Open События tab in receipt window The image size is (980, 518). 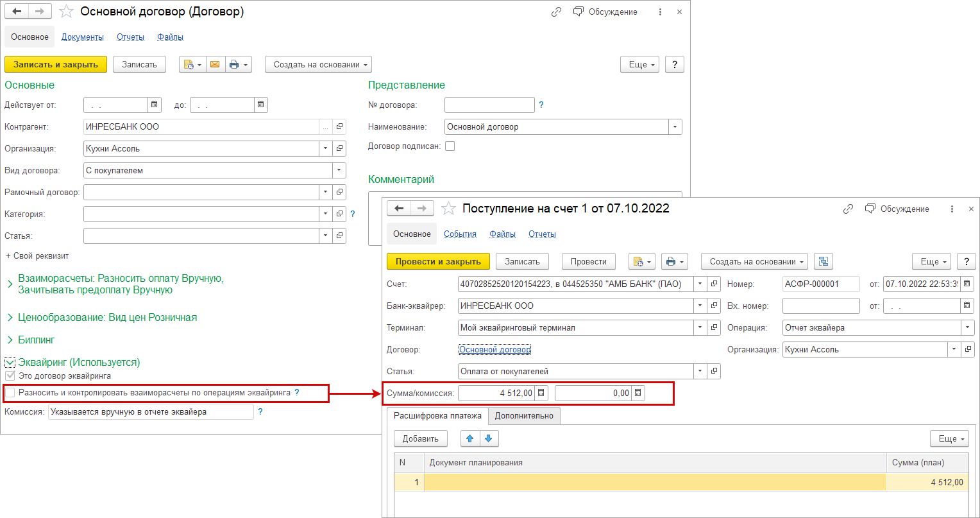pos(460,234)
